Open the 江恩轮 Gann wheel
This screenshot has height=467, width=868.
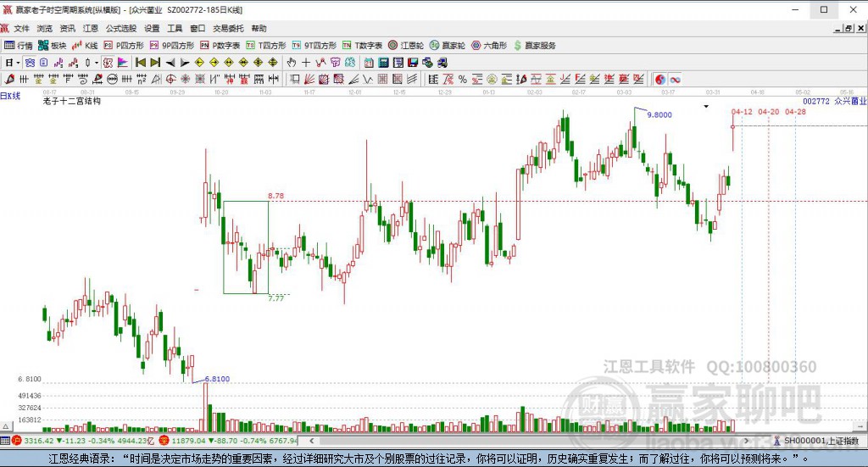[406, 46]
